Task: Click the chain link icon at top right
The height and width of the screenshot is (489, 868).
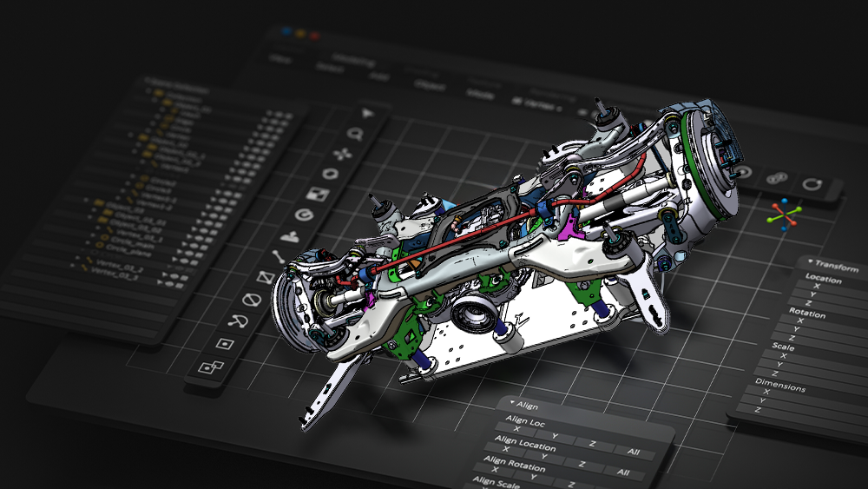Action: click(x=777, y=178)
